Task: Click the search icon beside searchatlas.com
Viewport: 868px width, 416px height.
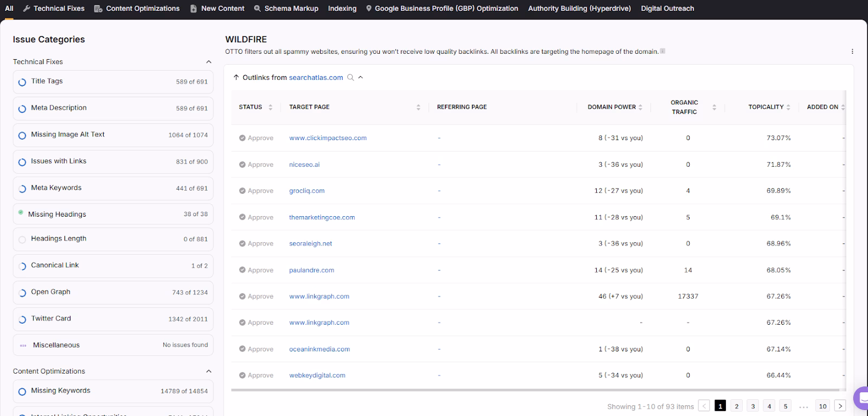Action: pyautogui.click(x=350, y=78)
